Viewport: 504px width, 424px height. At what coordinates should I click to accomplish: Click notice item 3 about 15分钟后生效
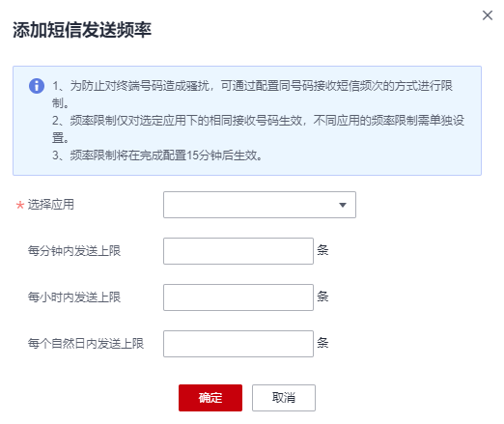[157, 155]
